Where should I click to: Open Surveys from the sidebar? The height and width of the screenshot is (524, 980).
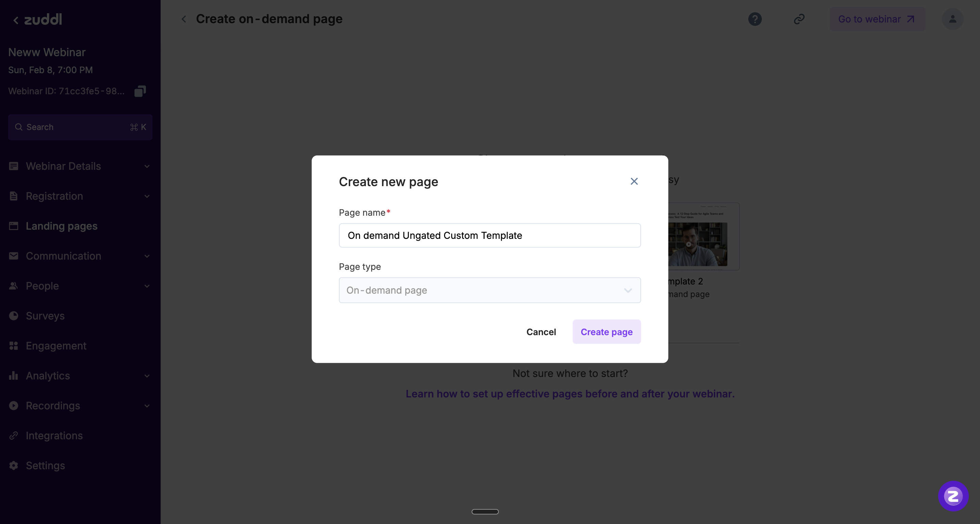tap(45, 316)
